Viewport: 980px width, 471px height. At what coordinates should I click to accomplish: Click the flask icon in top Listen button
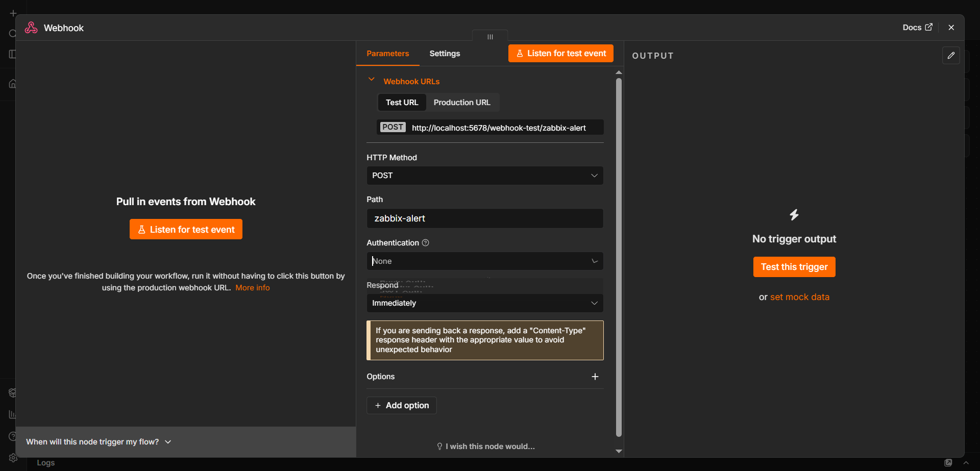coord(520,54)
